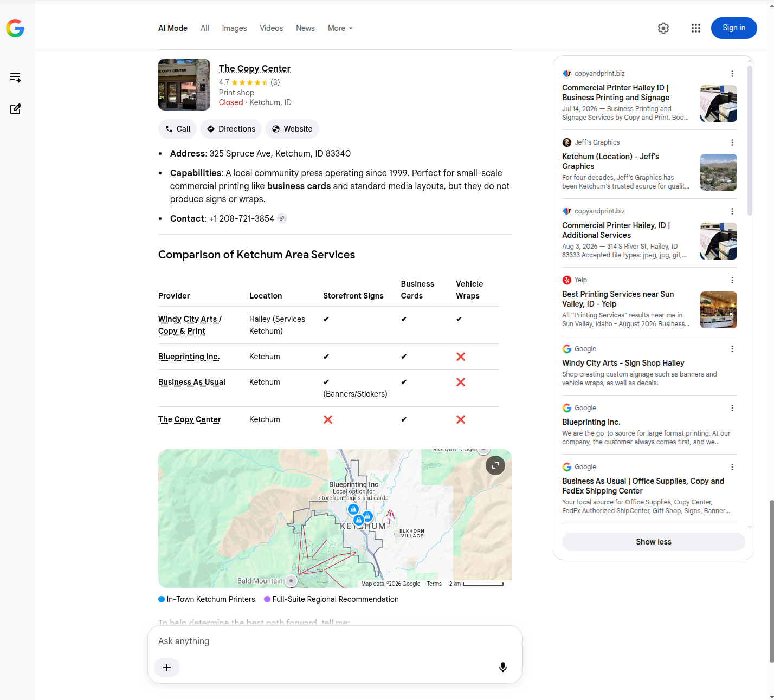This screenshot has height=700, width=774.
Task: Click the page vertical scrollbar
Action: point(771,581)
